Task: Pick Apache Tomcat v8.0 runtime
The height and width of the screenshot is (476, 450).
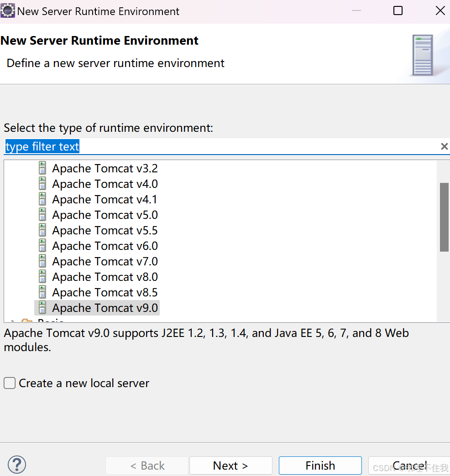Action: click(105, 277)
